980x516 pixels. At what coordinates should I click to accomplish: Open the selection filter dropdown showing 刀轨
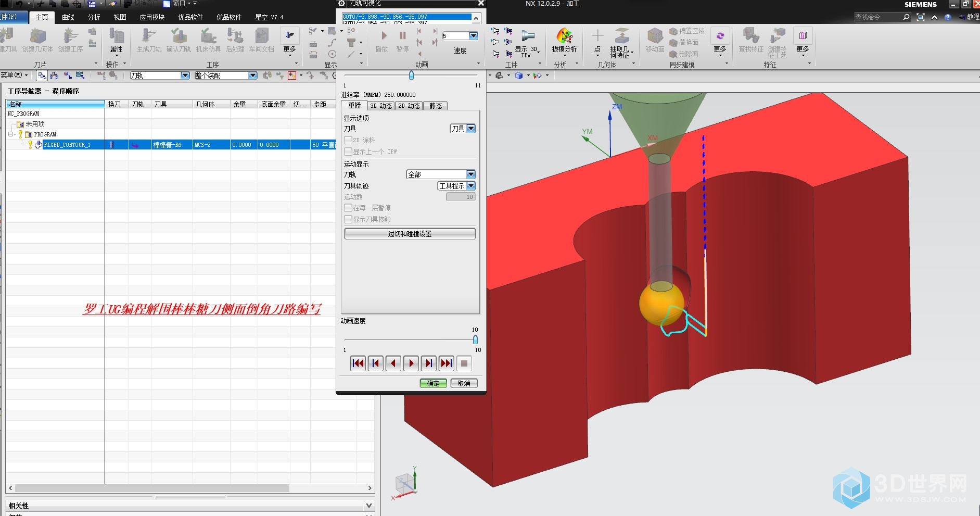tap(185, 75)
